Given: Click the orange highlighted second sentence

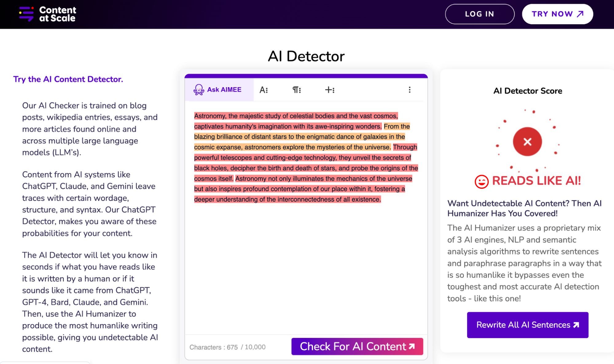Looking at the screenshot, I should (x=299, y=137).
